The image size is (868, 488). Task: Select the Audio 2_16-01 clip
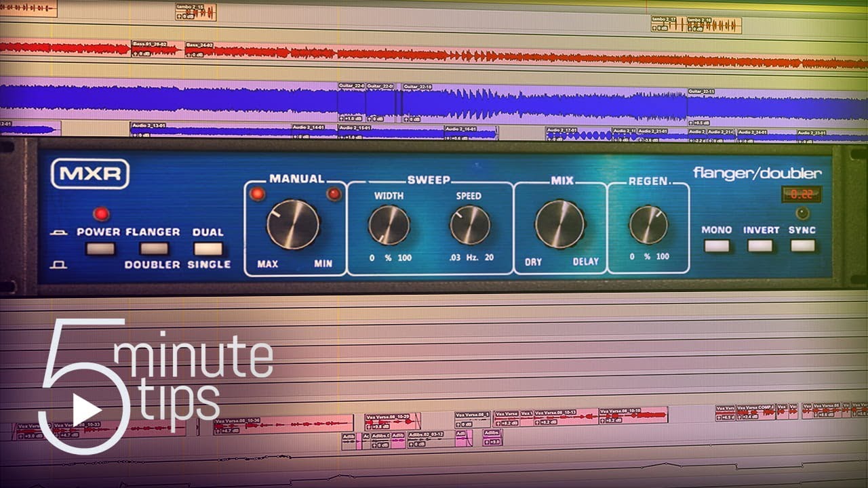[x=471, y=133]
